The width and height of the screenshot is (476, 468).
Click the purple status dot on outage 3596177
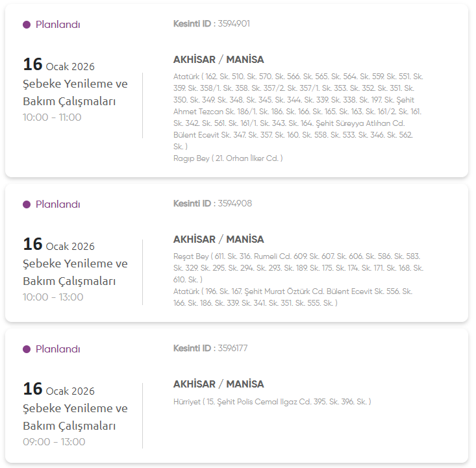(27, 349)
